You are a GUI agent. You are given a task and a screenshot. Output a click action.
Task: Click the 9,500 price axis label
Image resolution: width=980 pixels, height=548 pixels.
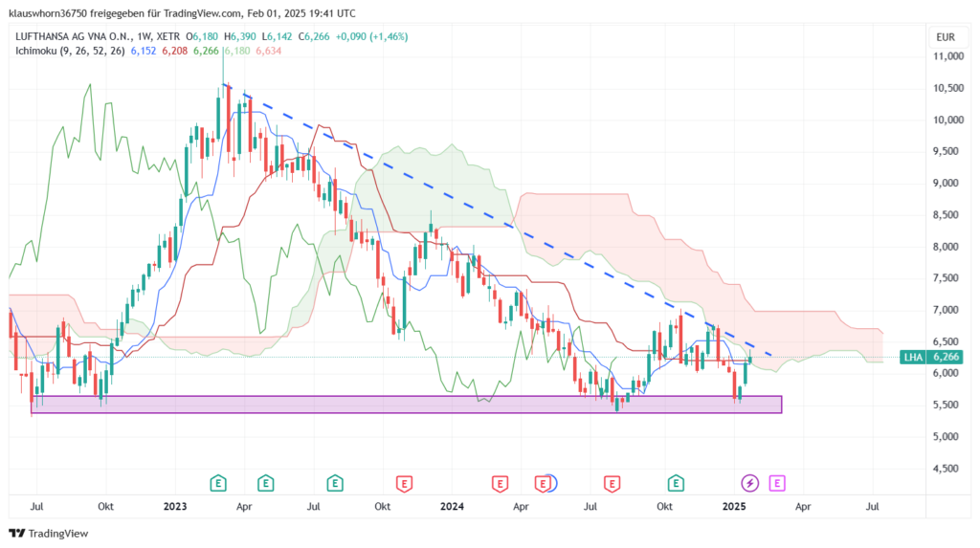[946, 151]
